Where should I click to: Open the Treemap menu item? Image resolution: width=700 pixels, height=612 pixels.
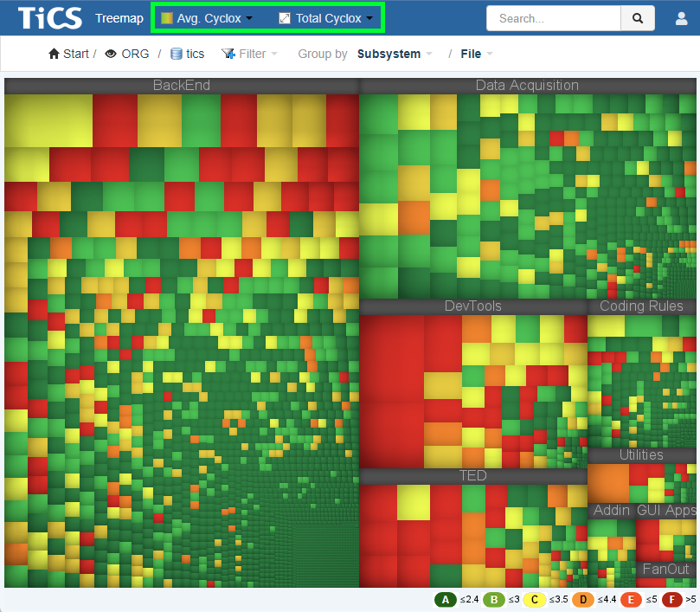point(119,18)
